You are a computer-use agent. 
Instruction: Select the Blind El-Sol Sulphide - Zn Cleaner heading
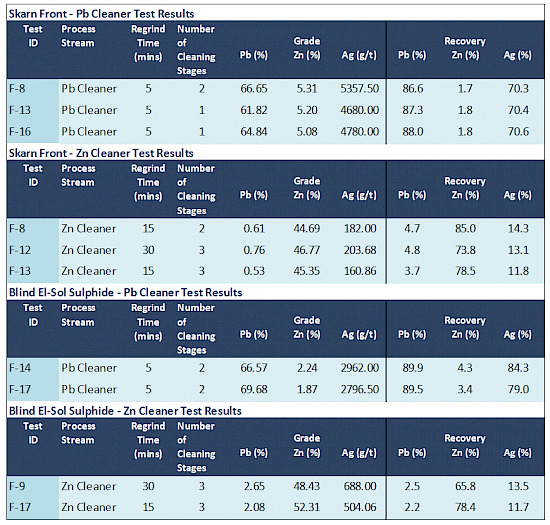pos(125,411)
